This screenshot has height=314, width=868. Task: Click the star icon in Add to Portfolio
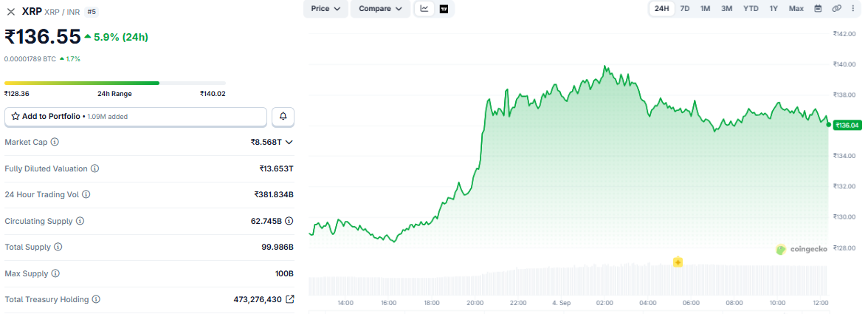15,117
